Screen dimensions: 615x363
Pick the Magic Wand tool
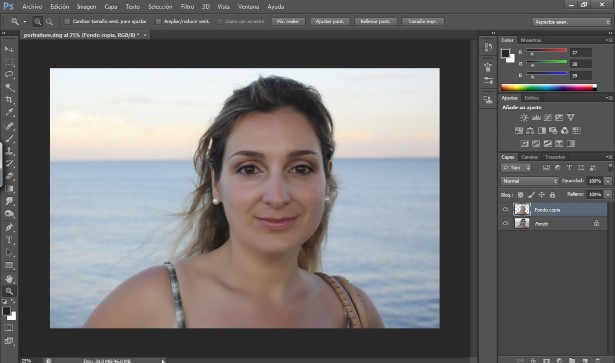[x=9, y=87]
